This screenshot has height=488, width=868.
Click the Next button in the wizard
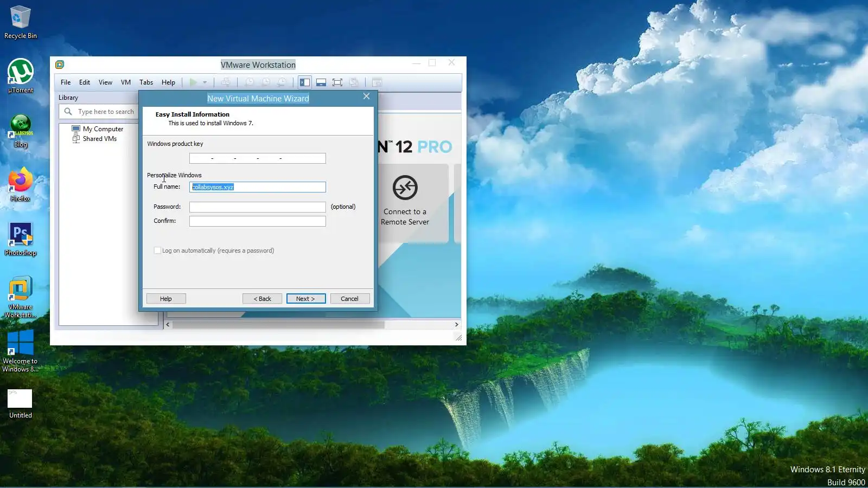(x=306, y=299)
